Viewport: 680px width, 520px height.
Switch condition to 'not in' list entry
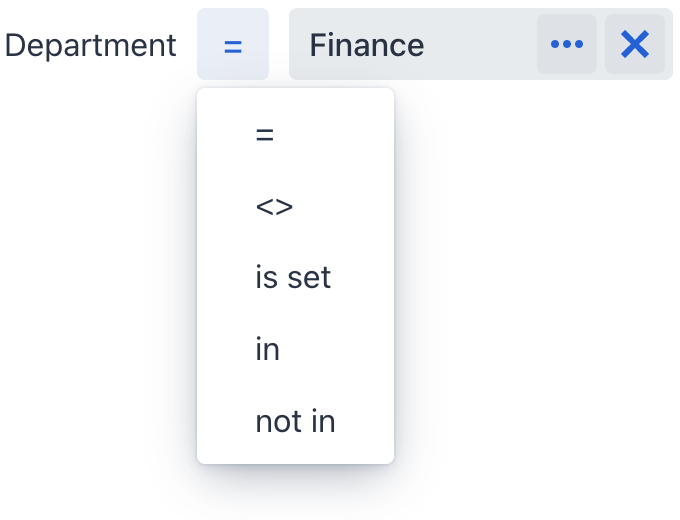coord(295,422)
